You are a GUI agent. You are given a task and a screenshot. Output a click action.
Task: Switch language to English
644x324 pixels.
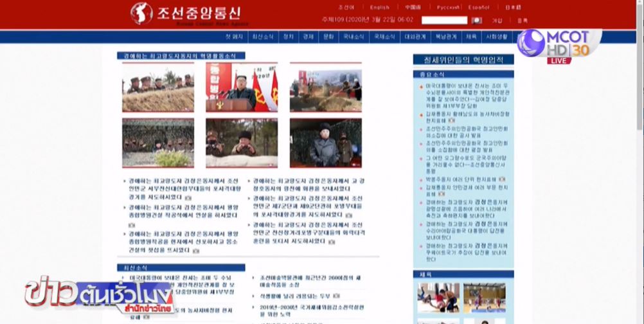coord(379,8)
